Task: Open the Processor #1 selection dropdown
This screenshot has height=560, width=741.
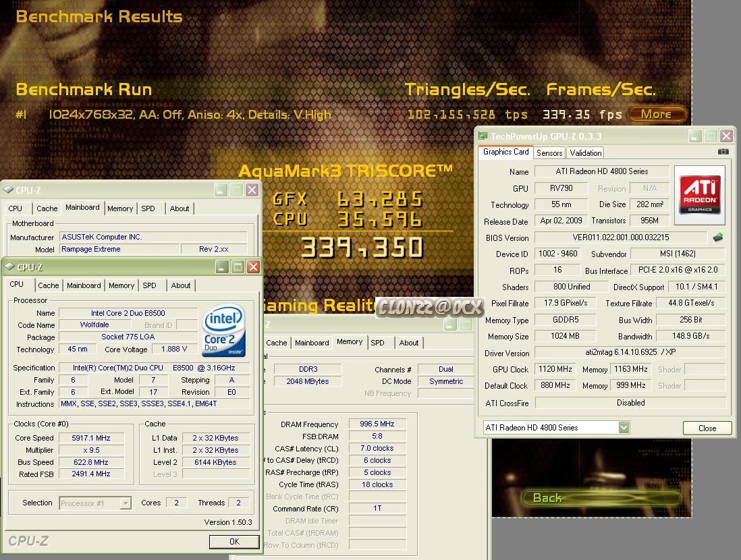Action: tap(126, 503)
